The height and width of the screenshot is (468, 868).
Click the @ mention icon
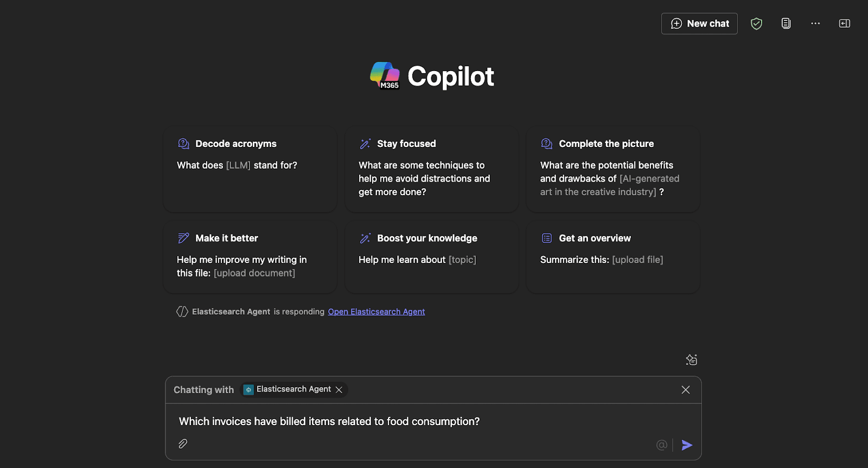[661, 445]
